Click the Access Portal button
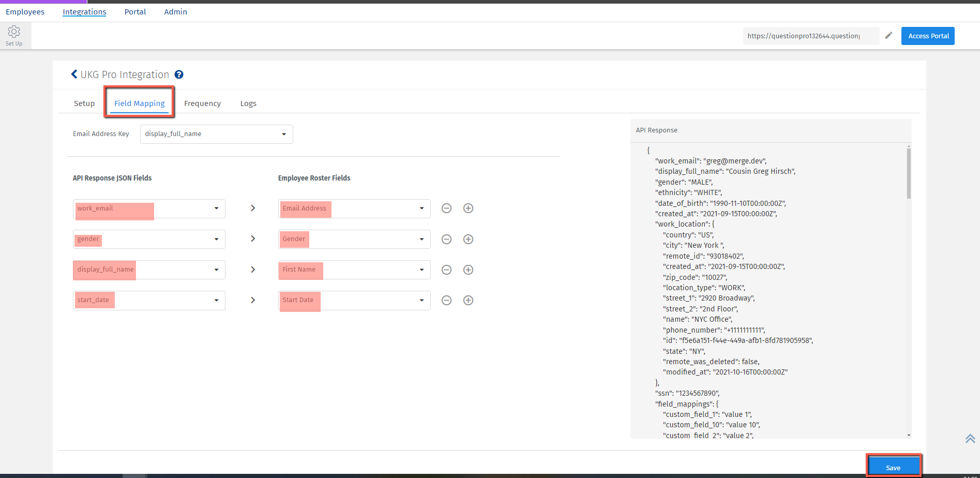The image size is (980, 478). pos(927,36)
